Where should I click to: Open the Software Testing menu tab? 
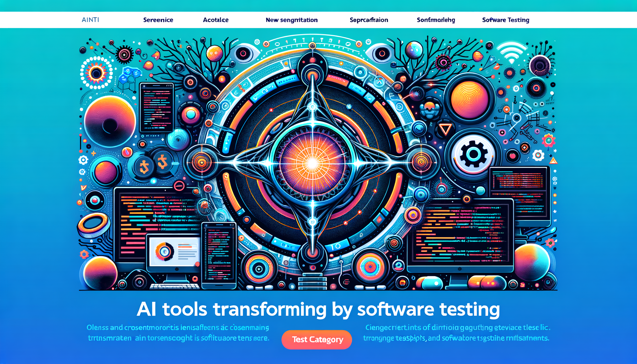point(505,20)
